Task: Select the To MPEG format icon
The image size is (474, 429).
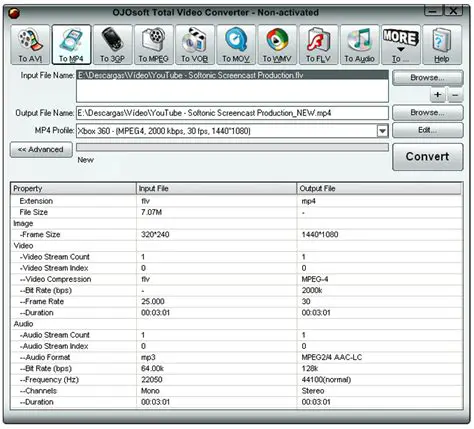Action: click(x=154, y=44)
